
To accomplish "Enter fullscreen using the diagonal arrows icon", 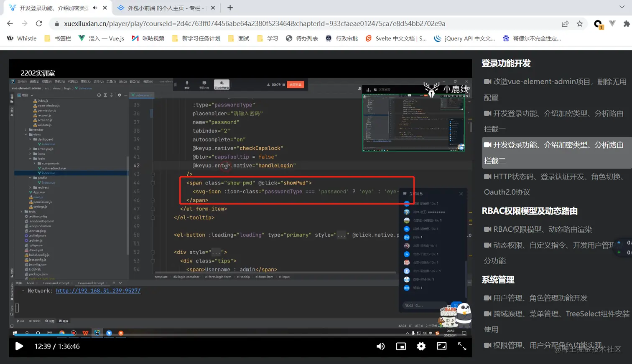I will 462,346.
